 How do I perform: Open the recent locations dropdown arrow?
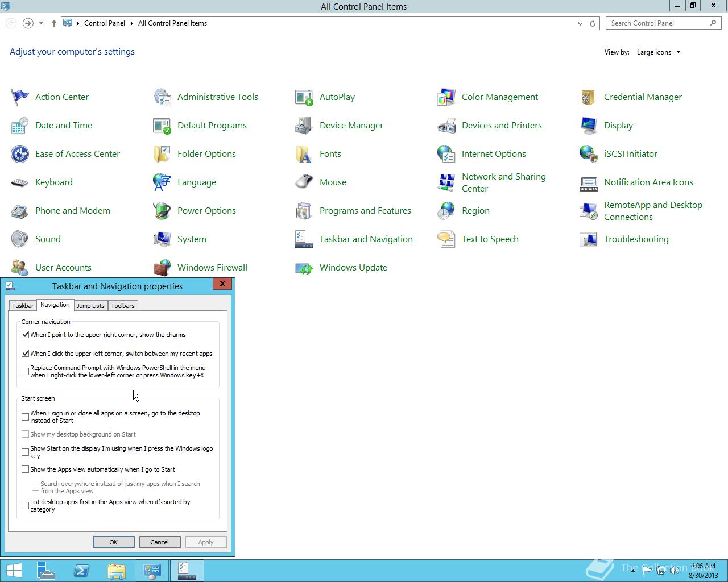(41, 23)
